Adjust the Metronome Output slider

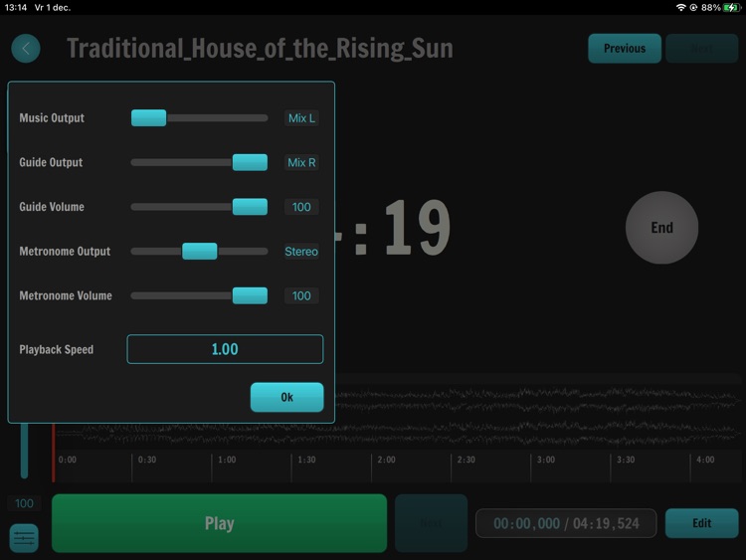pos(199,252)
